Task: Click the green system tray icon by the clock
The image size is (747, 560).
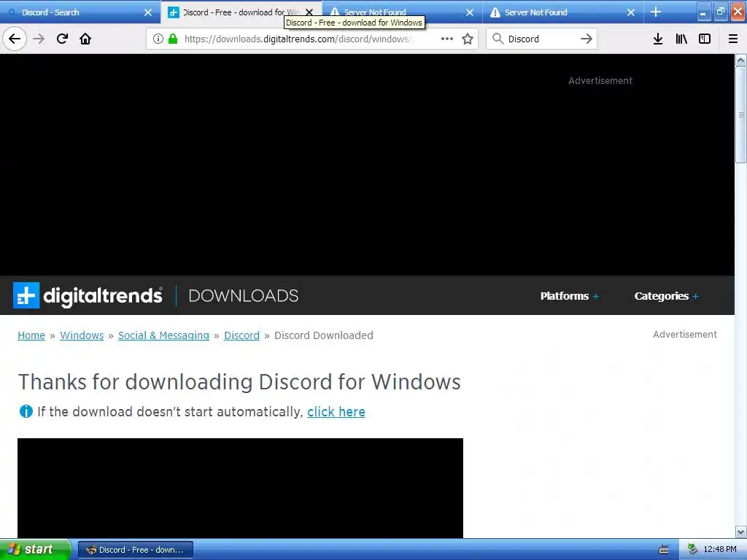Action: click(x=692, y=550)
